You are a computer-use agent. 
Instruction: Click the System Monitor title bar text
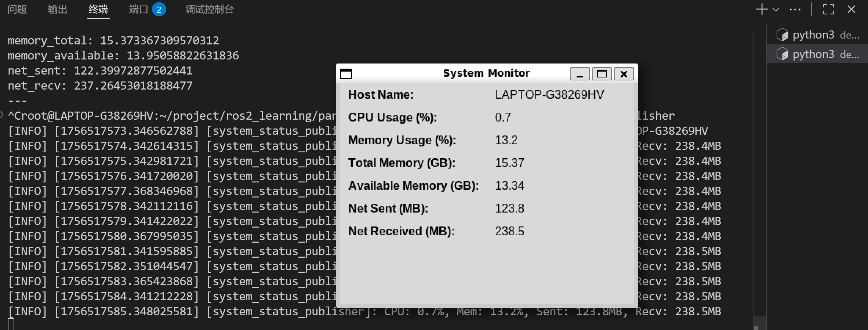click(x=486, y=73)
